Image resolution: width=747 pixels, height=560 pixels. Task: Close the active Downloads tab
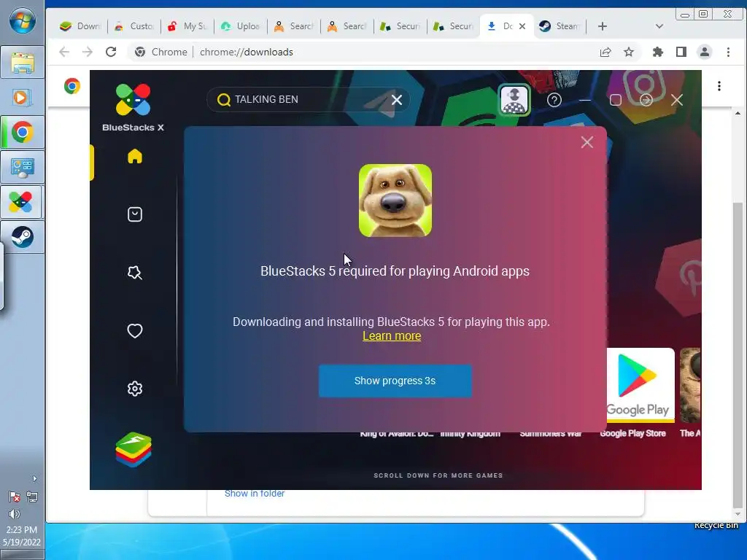point(522,26)
